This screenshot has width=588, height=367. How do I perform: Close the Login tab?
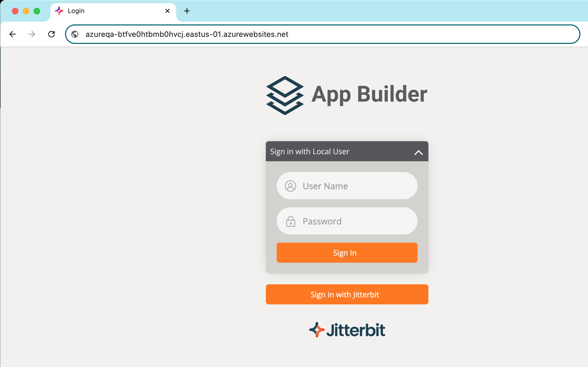[167, 11]
